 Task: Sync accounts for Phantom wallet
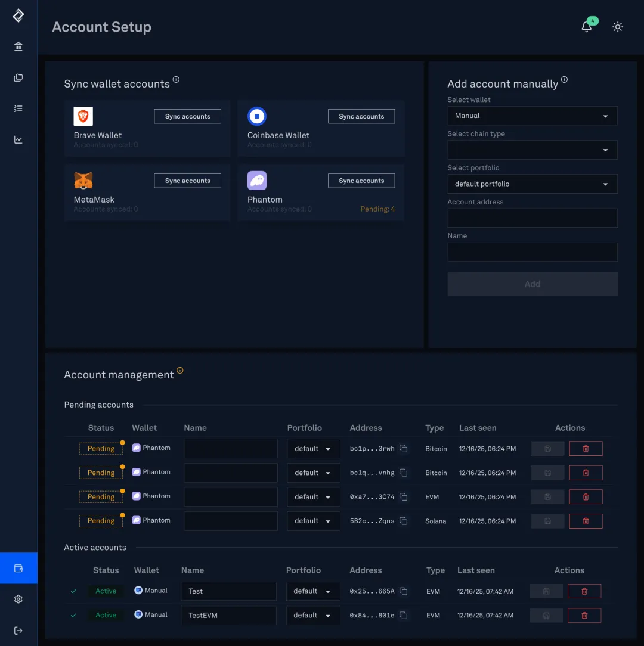tap(361, 181)
